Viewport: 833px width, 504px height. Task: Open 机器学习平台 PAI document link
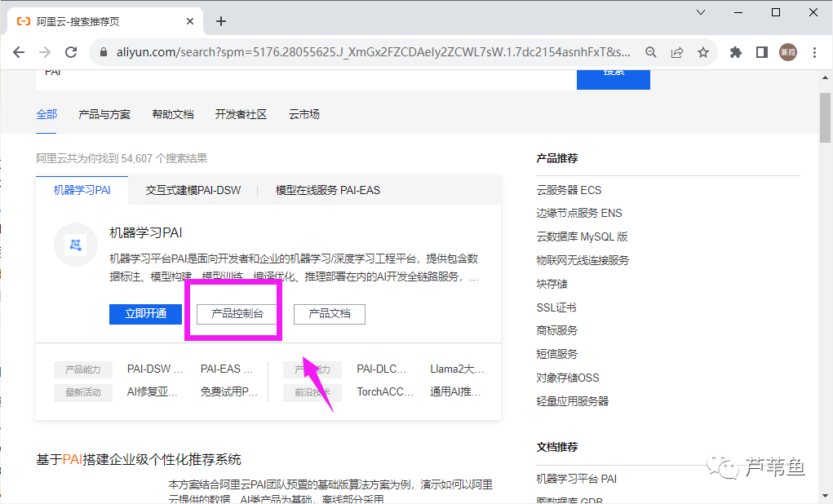pos(576,479)
